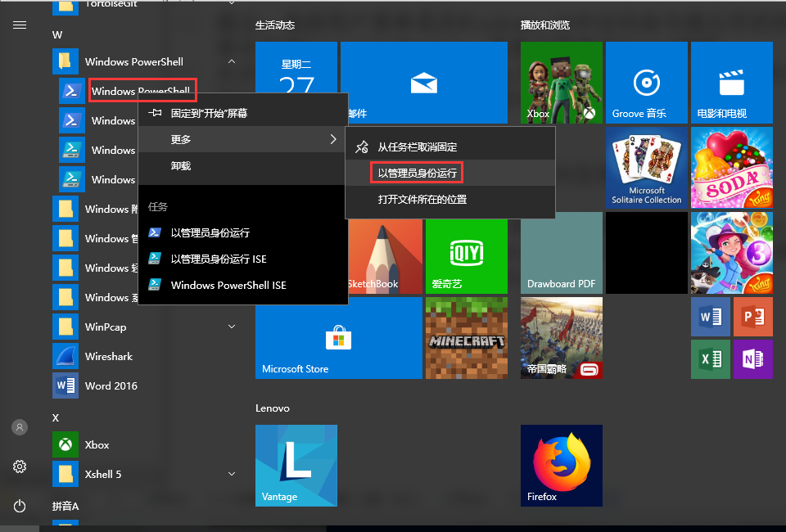Screen dimensions: 786x532
Task: Click 固定到"开始"屏幕 menu entry
Action: click(x=209, y=113)
